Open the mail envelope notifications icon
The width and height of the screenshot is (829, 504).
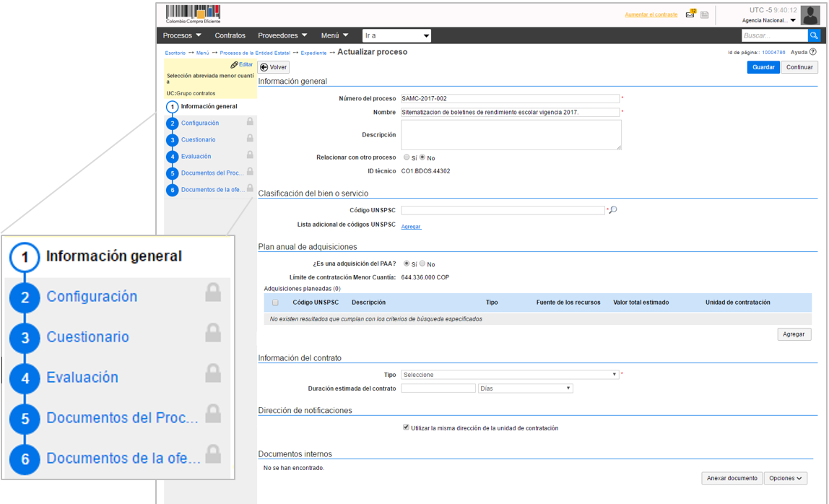[x=690, y=14]
